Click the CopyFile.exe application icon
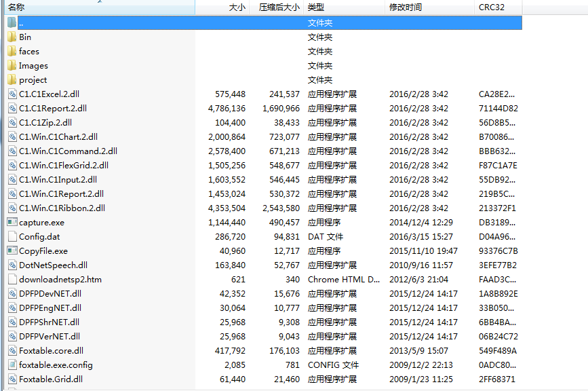 12,250
